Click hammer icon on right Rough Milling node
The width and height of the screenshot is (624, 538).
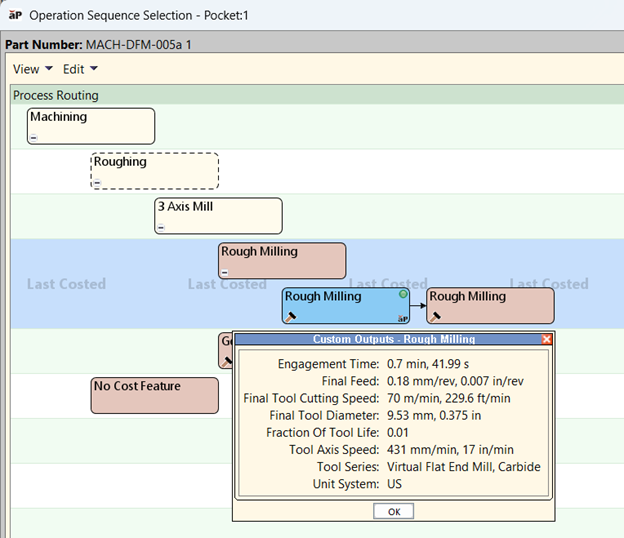tap(435, 317)
